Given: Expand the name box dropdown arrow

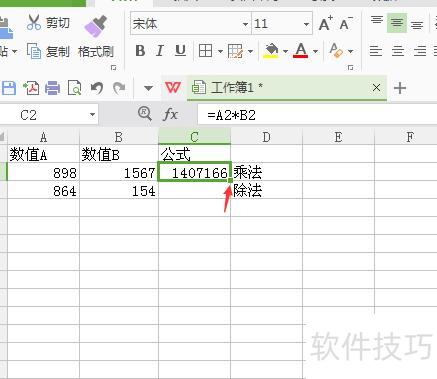Looking at the screenshot, I should pos(92,115).
